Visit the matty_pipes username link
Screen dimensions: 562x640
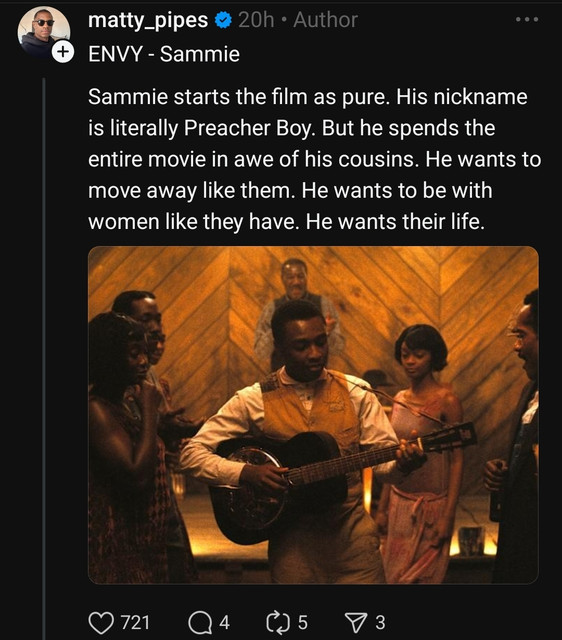point(148,20)
